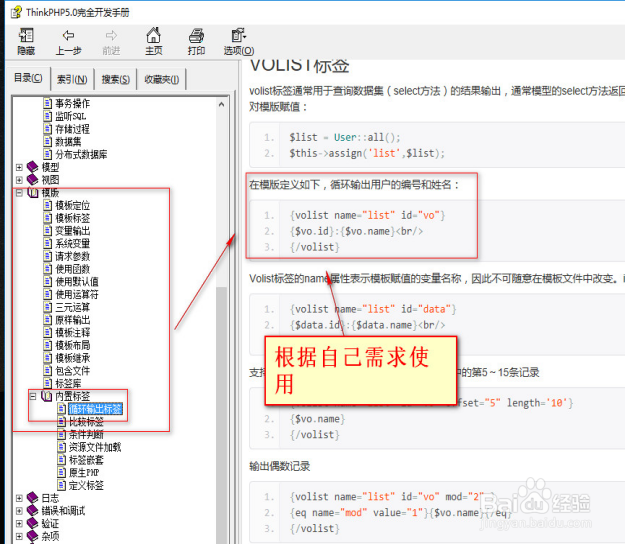This screenshot has width=625, height=544.
Task: Click the Hide (隐藏) toolbar icon
Action: [26, 35]
